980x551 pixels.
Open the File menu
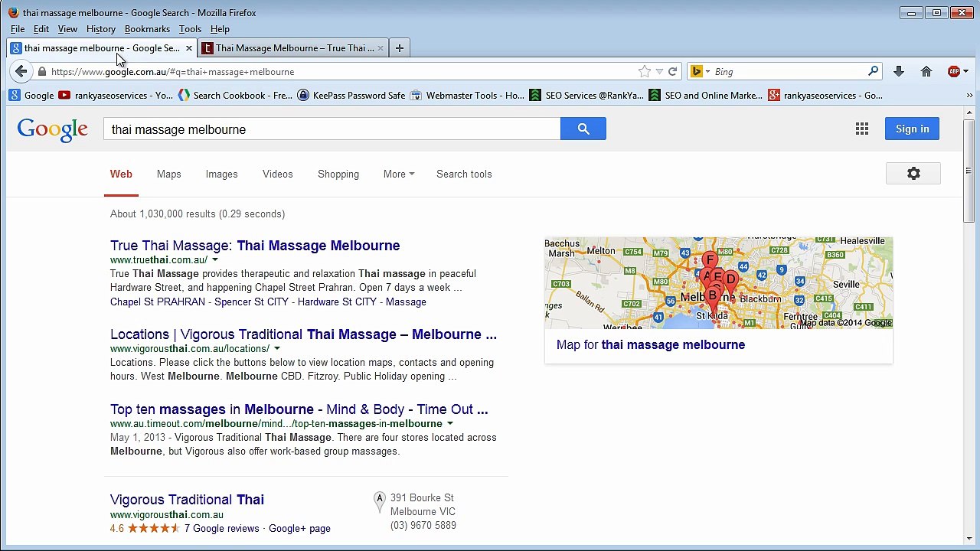18,29
